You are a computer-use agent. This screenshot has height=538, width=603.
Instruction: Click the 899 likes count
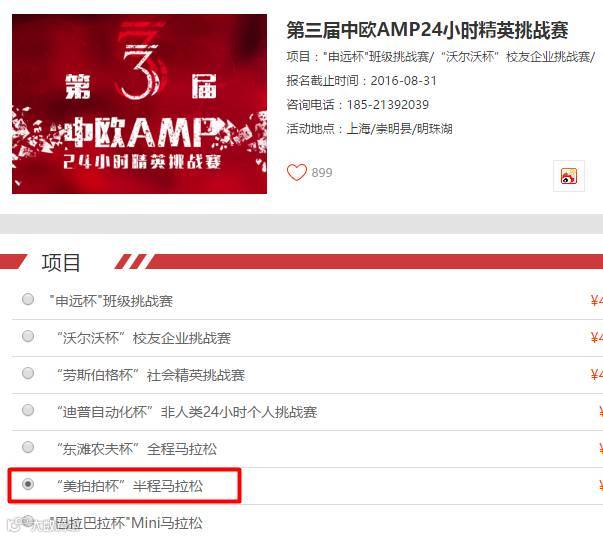pyautogui.click(x=322, y=173)
